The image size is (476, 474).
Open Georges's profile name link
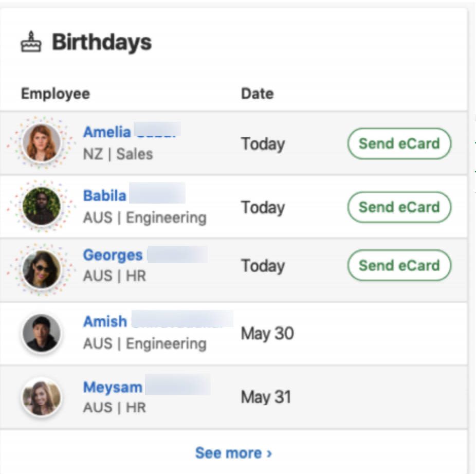click(x=113, y=255)
